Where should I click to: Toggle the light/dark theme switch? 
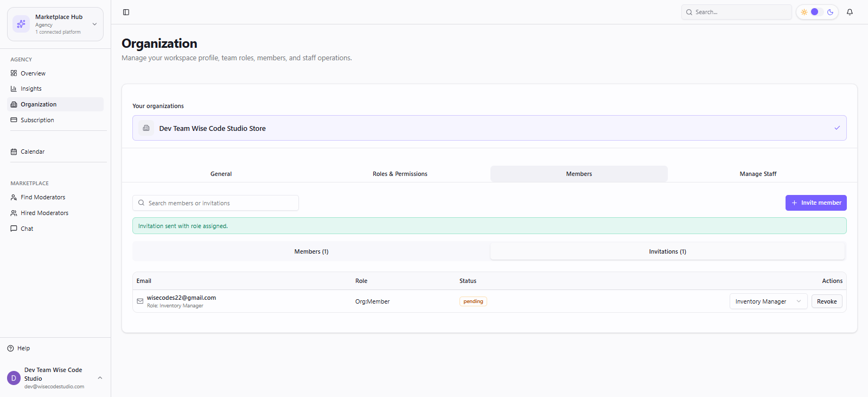817,12
